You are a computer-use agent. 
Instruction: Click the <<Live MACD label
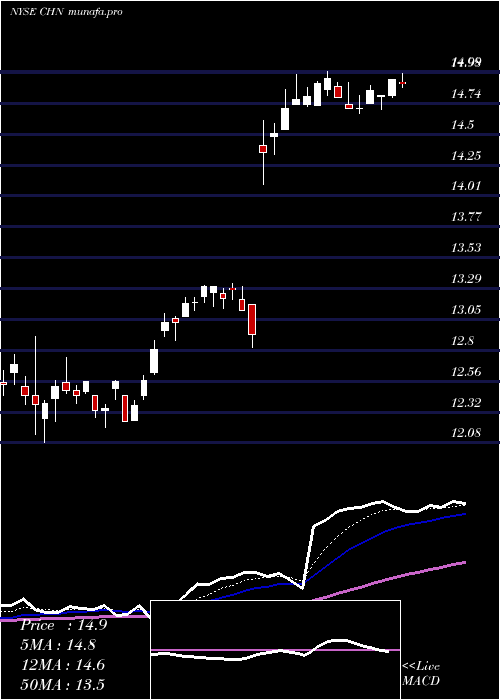tap(421, 674)
